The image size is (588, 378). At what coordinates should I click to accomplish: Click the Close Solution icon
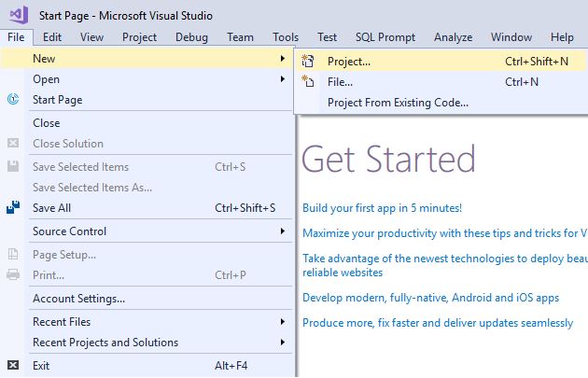[x=13, y=144]
